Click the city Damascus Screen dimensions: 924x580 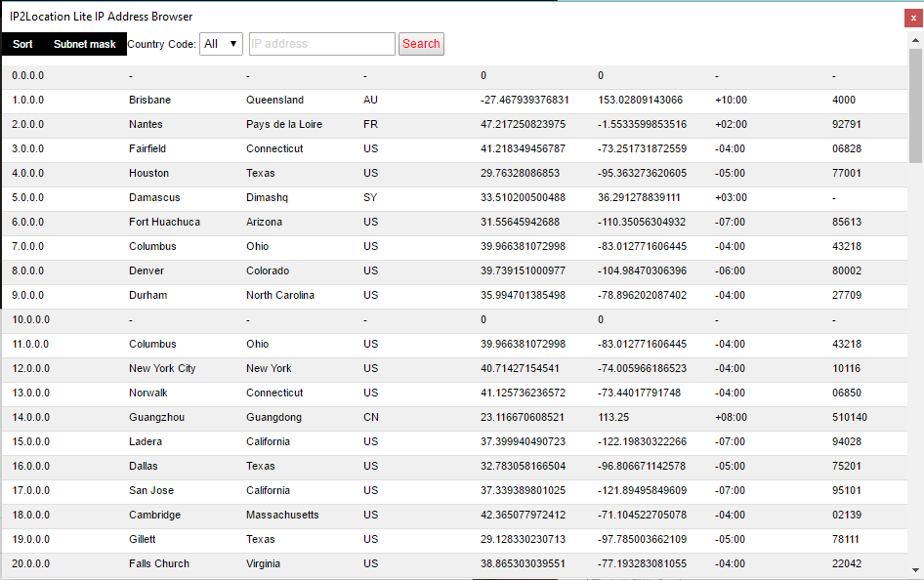point(154,198)
